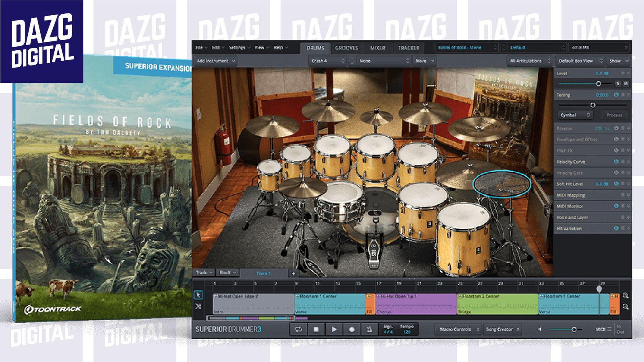Select the arrow pointer tool in the track

(198, 295)
